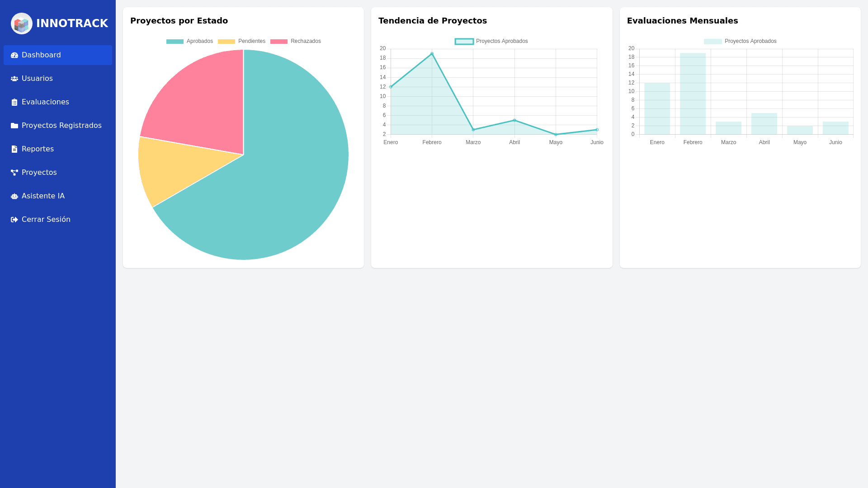Open the Usuarios menu item
Screen dimensions: 868x488
click(37, 79)
